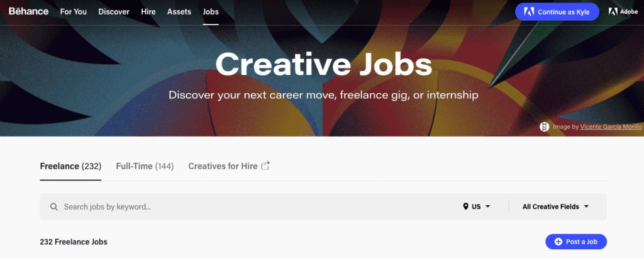Image resolution: width=644 pixels, height=258 pixels.
Task: Click the Adobe logo in the header
Action: (x=623, y=12)
